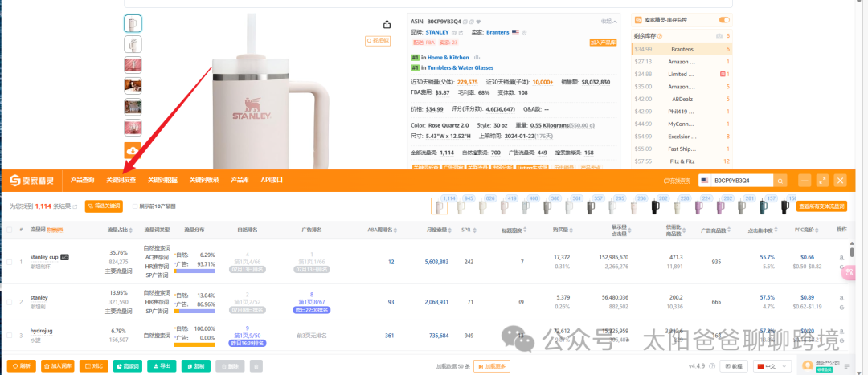Click the share icon above the product image
This screenshot has width=868, height=375.
pos(387,24)
